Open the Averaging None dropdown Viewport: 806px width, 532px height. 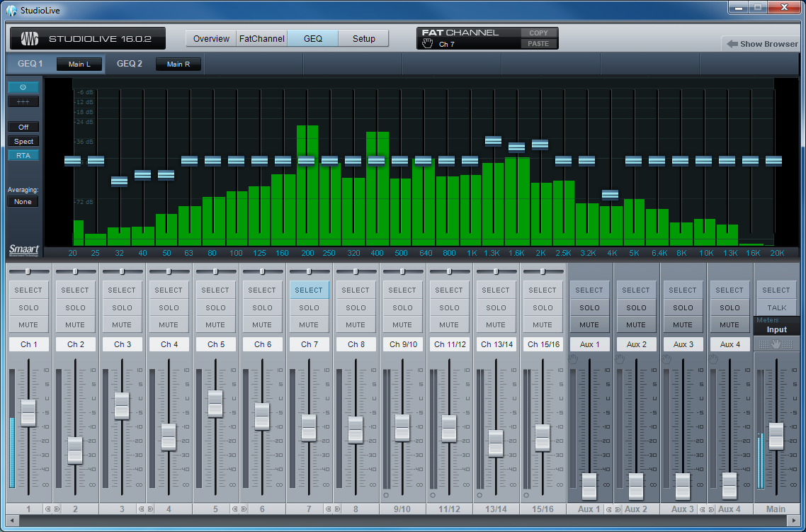(23, 201)
